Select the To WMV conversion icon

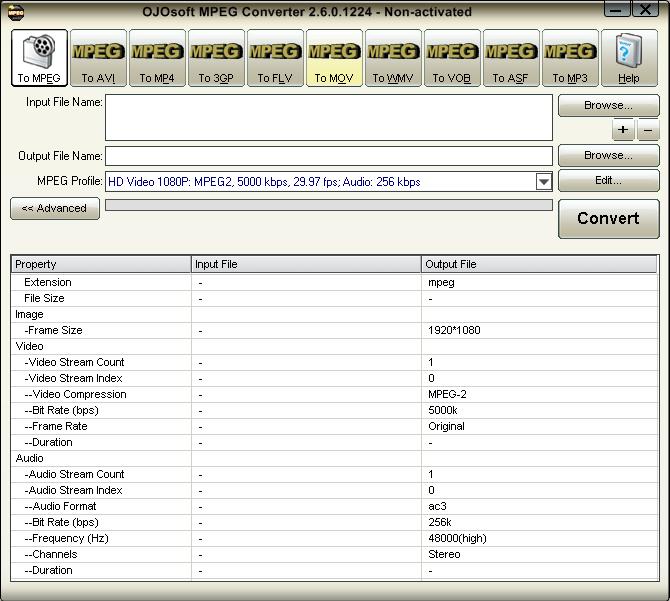point(393,58)
